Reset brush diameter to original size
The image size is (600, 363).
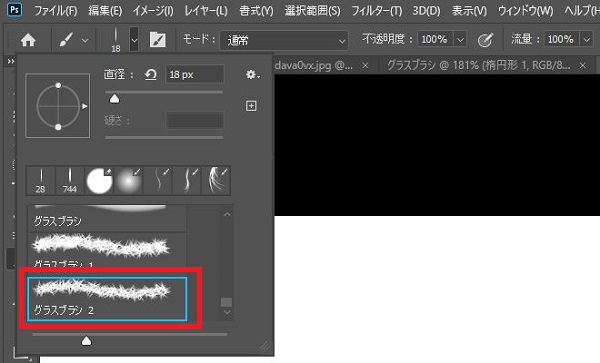pyautogui.click(x=151, y=74)
